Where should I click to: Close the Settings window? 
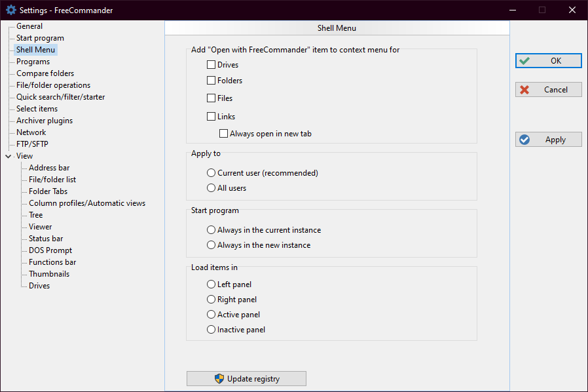coord(572,10)
